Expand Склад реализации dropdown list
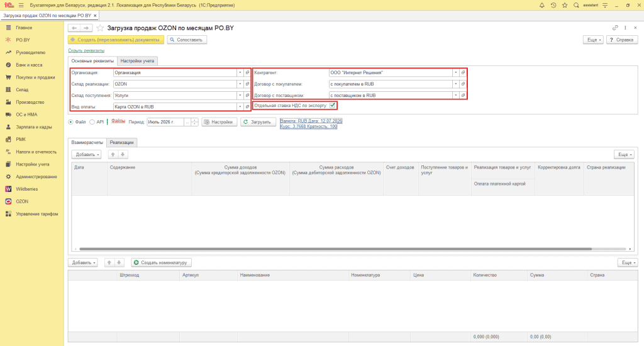Image resolution: width=644 pixels, height=346 pixels. coord(240,84)
